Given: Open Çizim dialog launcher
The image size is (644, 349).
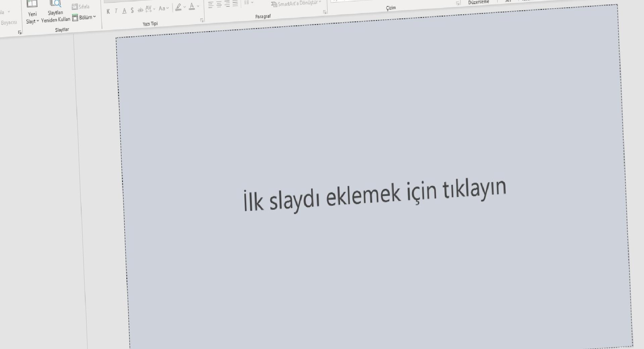Looking at the screenshot, I should click(x=457, y=3).
